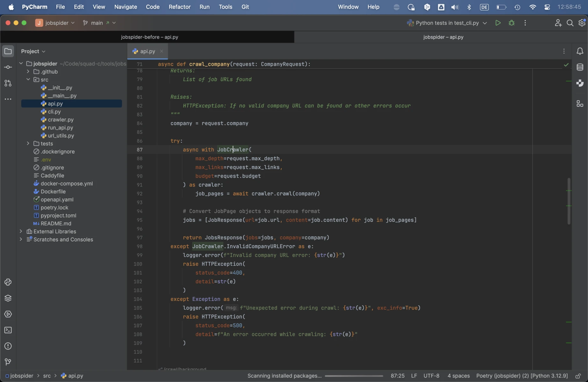
Task: Open the Services tool window
Action: pyautogui.click(x=8, y=314)
